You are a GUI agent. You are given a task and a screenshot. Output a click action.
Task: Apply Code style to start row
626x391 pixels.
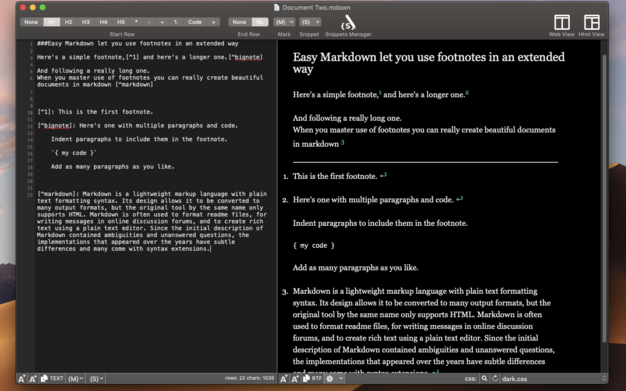click(195, 22)
